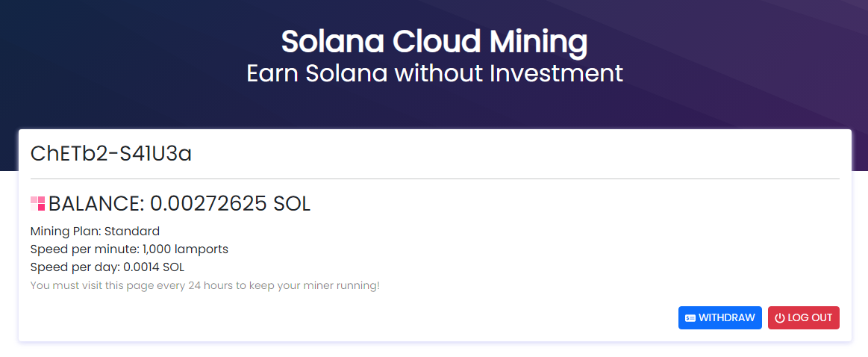Click the 0.00272625 balance number
This screenshot has width=868, height=357.
(209, 204)
